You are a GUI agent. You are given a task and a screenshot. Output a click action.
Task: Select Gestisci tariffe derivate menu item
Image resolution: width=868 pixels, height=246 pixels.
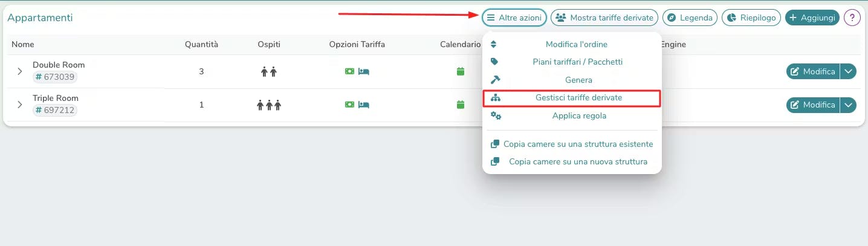pos(578,97)
